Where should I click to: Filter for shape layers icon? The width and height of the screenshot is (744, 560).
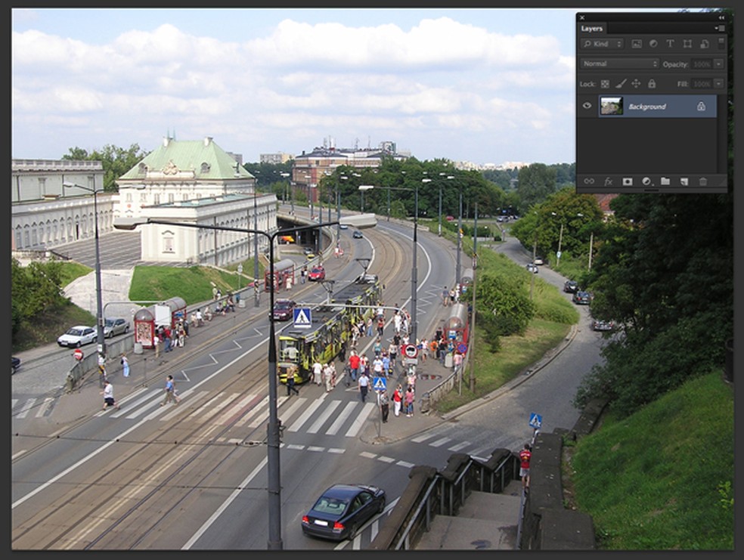[687, 44]
